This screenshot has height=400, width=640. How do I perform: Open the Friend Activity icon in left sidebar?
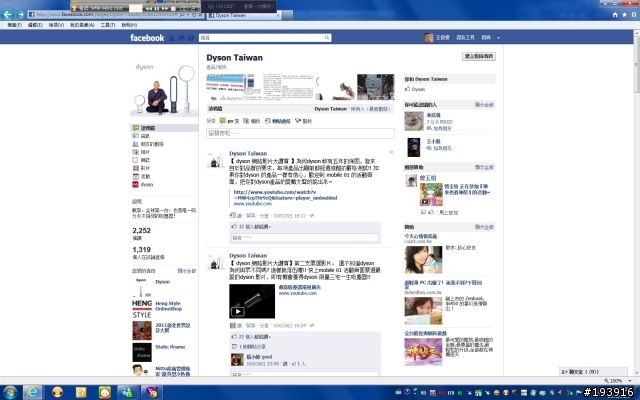point(136,144)
